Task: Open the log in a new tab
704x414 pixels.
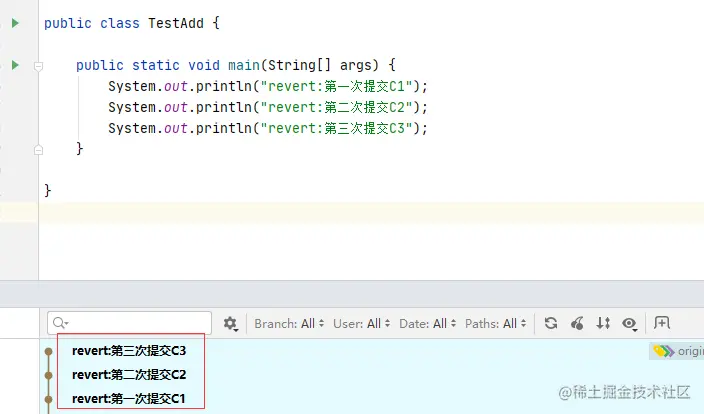Action: coord(662,322)
